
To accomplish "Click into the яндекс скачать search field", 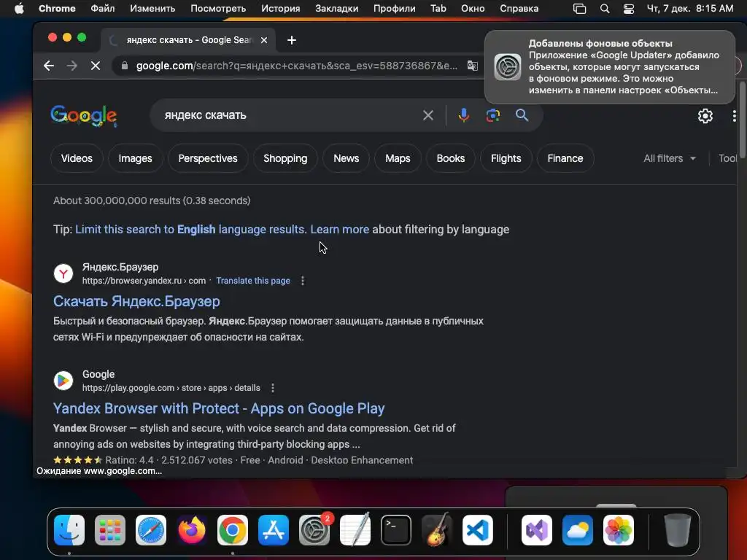I will coord(286,115).
